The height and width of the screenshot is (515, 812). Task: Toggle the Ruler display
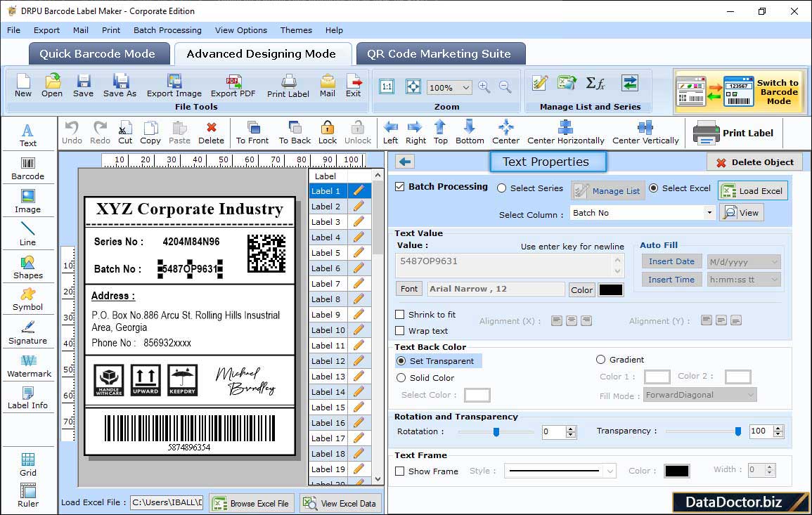coord(28,496)
